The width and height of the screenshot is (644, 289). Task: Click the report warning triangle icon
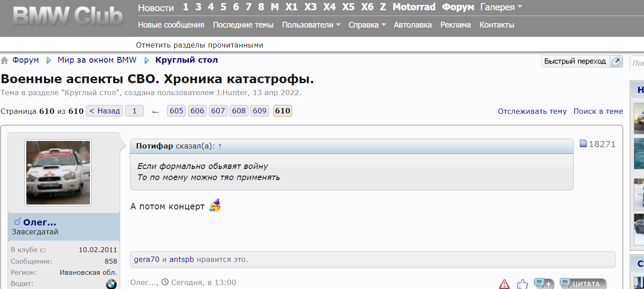pos(504,284)
